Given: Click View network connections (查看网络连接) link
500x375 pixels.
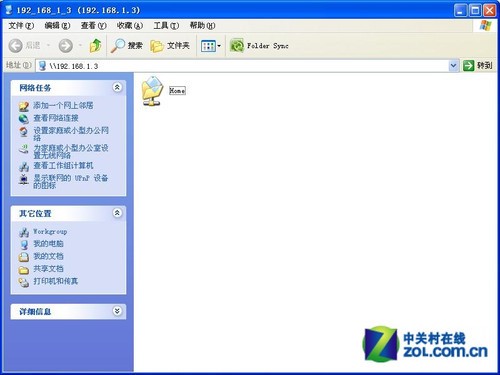Looking at the screenshot, I should tap(56, 118).
